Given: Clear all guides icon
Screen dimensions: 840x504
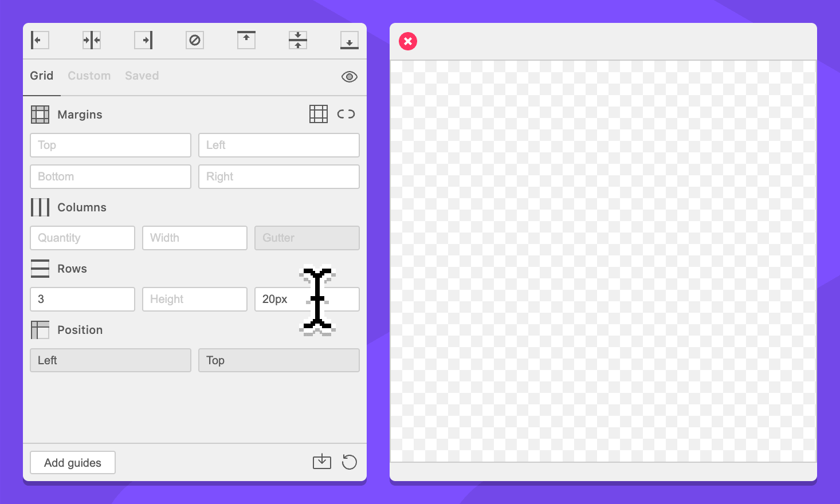Looking at the screenshot, I should pyautogui.click(x=195, y=40).
